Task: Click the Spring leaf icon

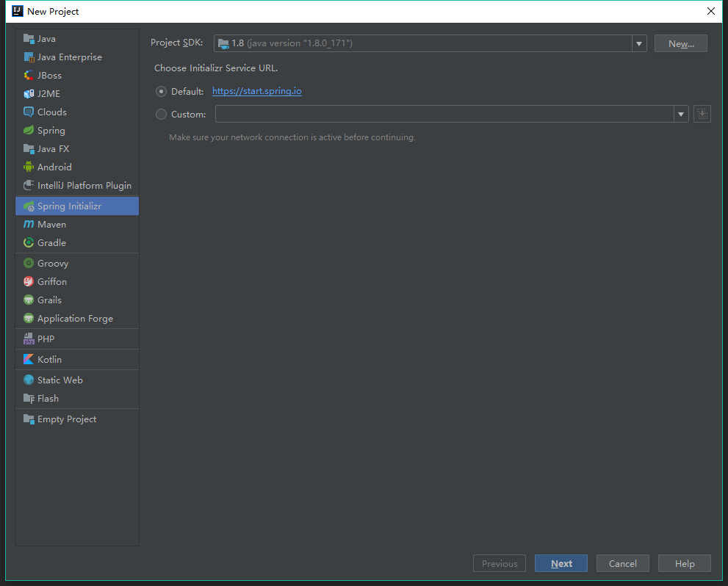Action: [x=29, y=131]
